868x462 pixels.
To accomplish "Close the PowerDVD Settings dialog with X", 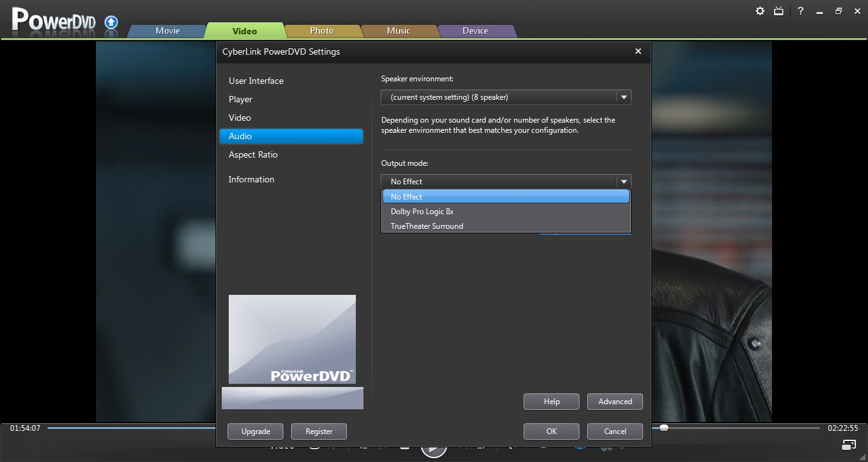I will point(638,51).
